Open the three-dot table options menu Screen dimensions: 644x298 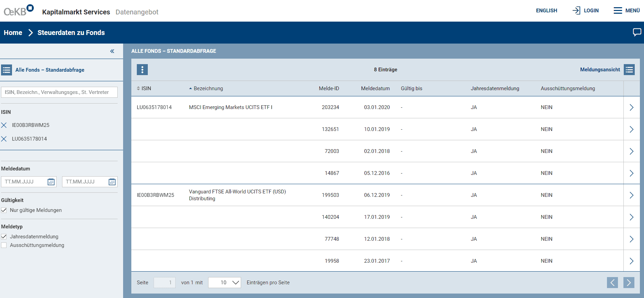pyautogui.click(x=142, y=70)
